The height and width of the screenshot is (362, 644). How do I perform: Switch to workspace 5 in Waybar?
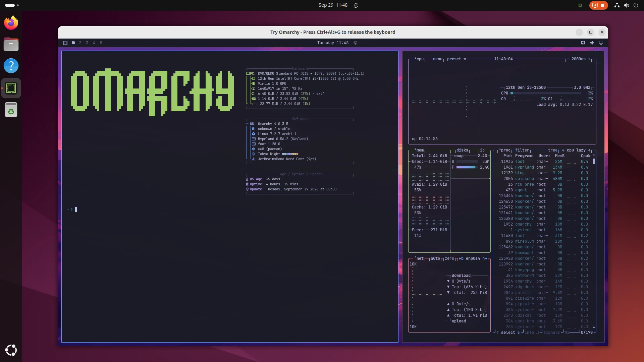[101, 43]
